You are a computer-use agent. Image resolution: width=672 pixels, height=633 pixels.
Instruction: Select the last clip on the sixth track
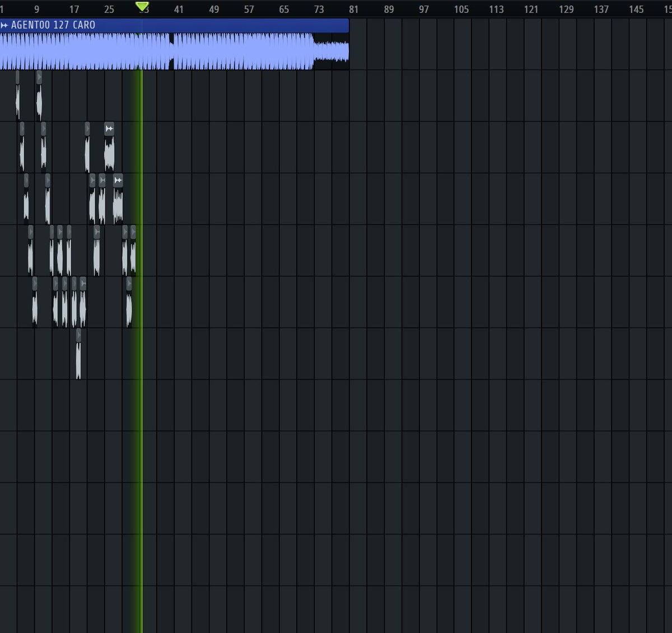[x=129, y=302]
